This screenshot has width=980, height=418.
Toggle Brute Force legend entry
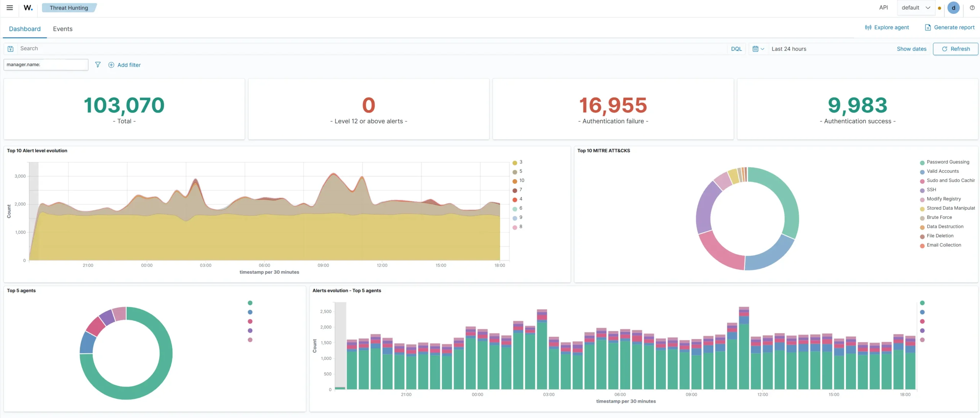[x=936, y=217]
